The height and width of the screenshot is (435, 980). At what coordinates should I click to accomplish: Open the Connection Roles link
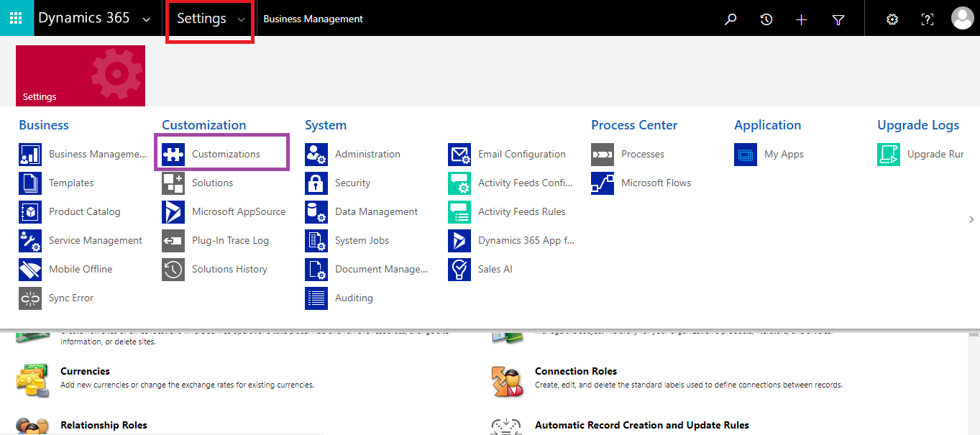[x=576, y=371]
